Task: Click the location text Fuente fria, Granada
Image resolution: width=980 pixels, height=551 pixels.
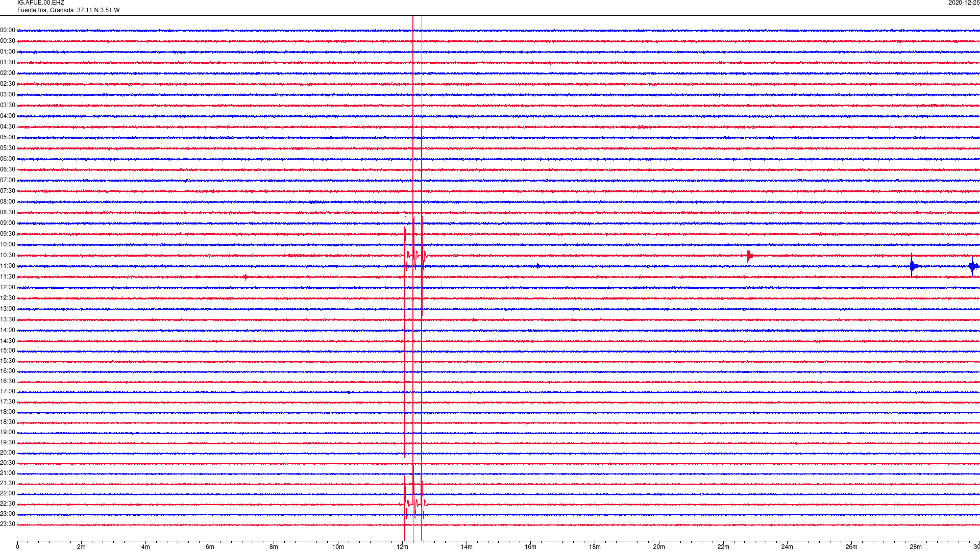Action: click(x=45, y=10)
